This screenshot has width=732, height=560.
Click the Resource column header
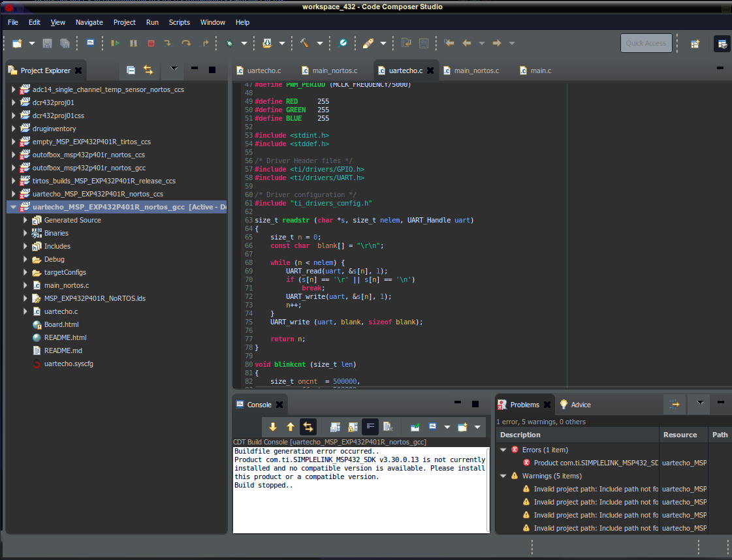680,435
